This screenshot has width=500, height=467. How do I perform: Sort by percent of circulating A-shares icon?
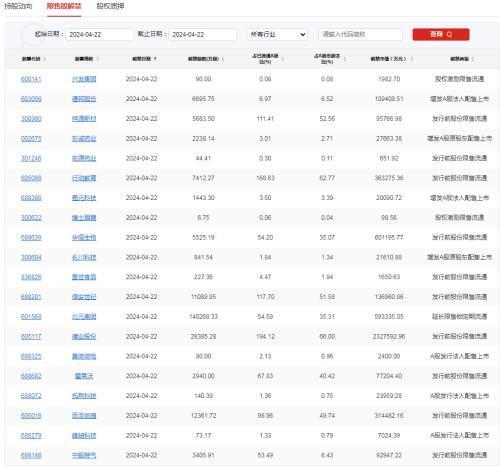point(283,59)
